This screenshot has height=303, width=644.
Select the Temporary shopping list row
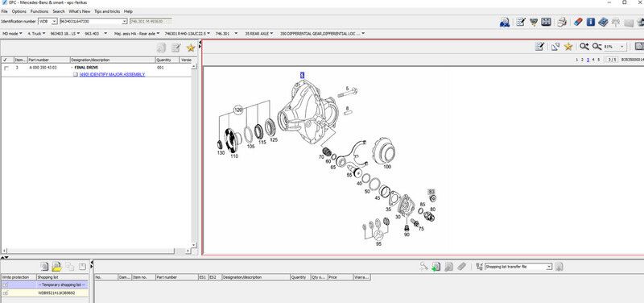(44, 285)
